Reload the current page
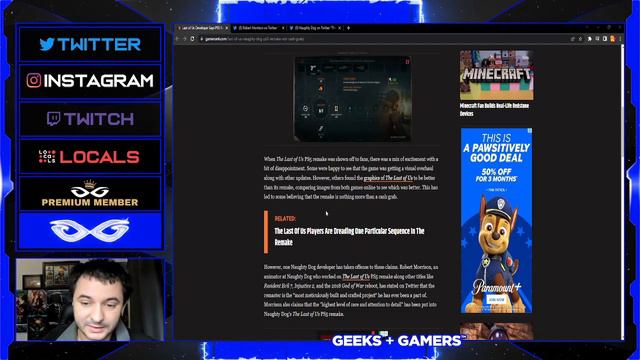Viewport: 640px width, 360px height. tap(192, 39)
